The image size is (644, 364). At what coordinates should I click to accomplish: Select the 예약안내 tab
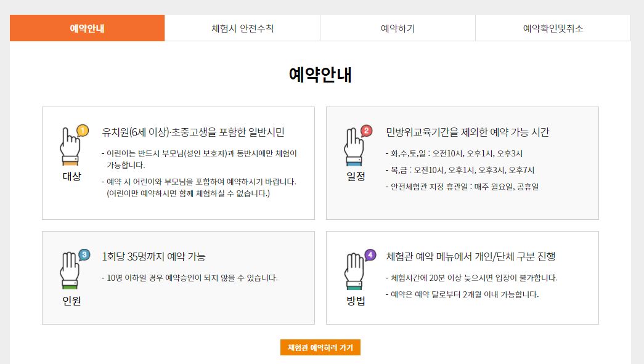[x=87, y=28]
